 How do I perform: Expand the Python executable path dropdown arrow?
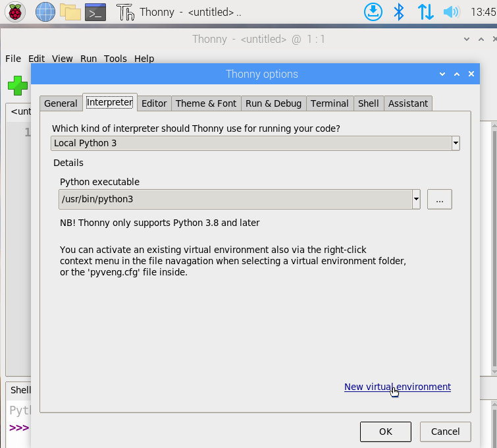[x=416, y=199]
